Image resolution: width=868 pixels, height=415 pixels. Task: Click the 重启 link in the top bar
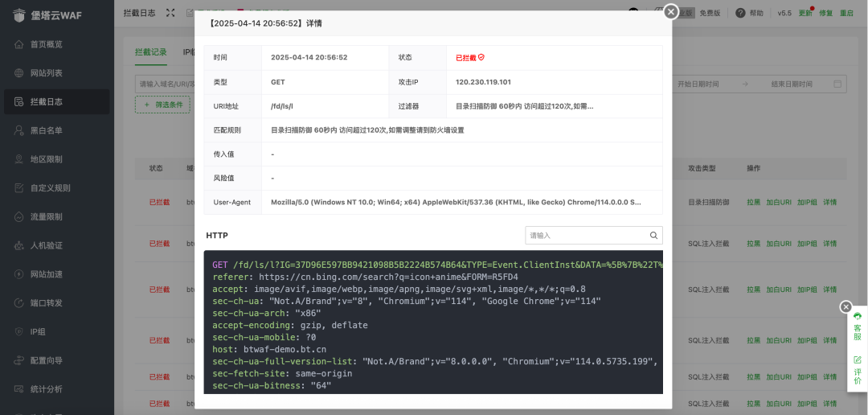coord(846,13)
